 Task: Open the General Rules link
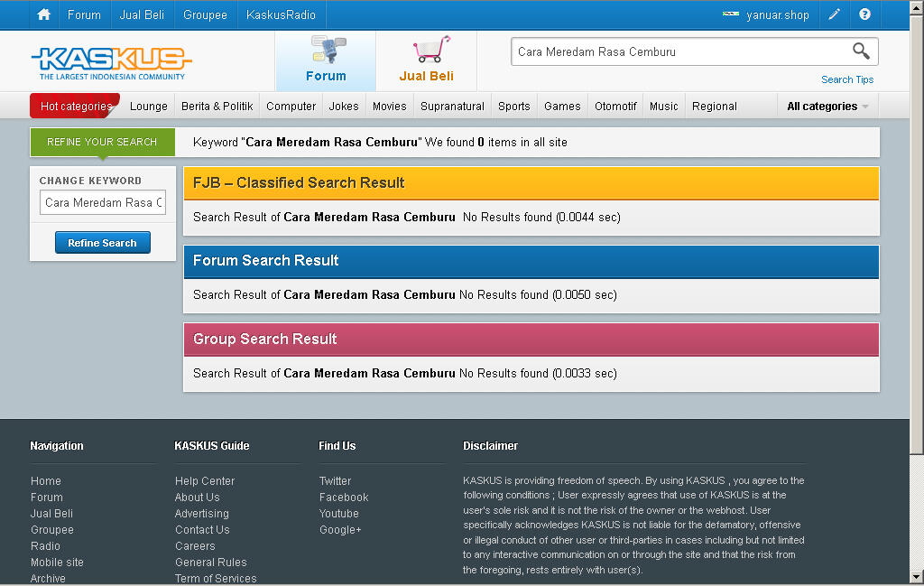[211, 563]
